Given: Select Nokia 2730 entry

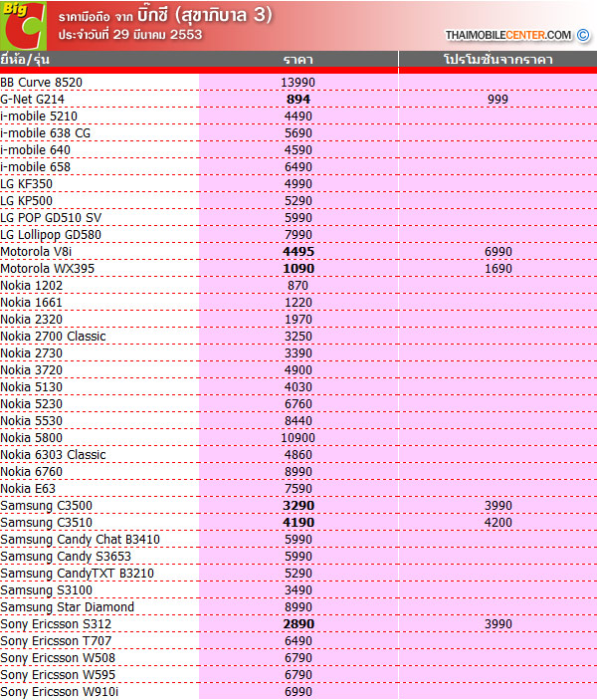Looking at the screenshot, I should click(31, 354).
